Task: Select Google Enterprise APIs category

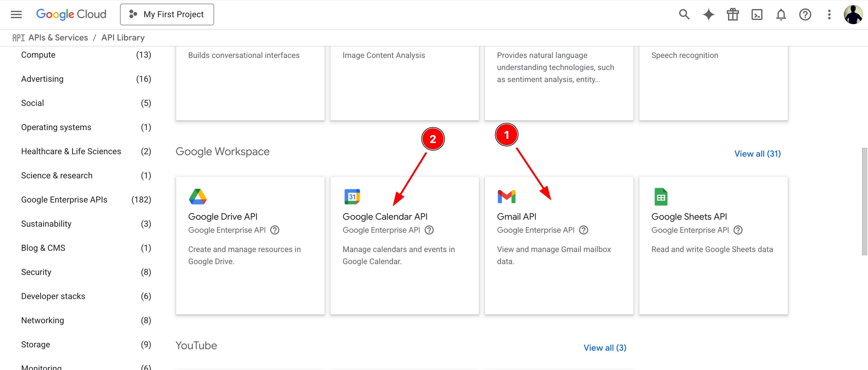Action: pyautogui.click(x=86, y=200)
